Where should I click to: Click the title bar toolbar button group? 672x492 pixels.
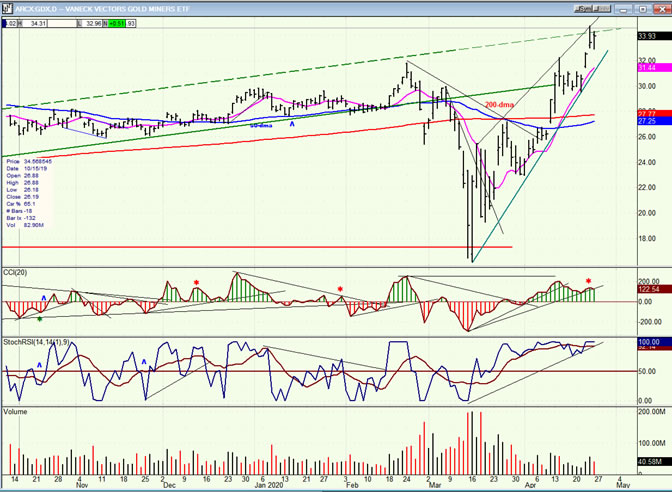pos(593,9)
